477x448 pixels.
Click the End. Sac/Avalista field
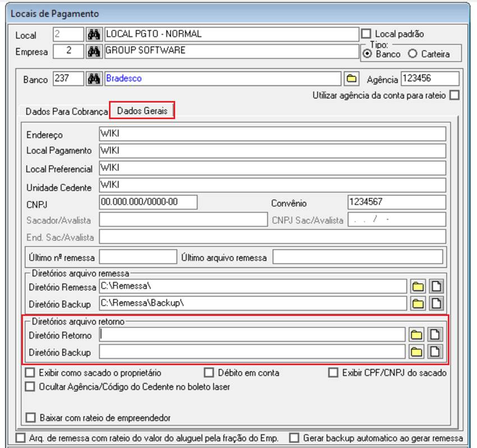pyautogui.click(x=272, y=236)
